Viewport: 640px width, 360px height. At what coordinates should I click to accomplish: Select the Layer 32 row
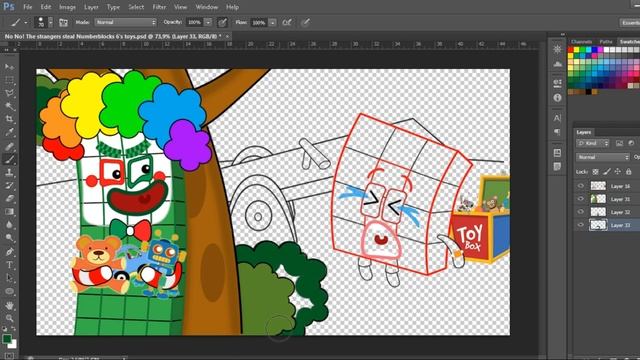[607, 212]
